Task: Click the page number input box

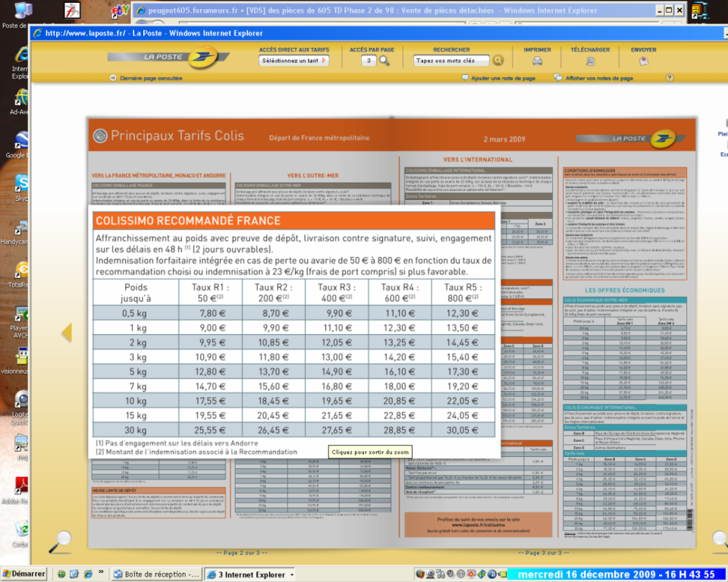Action: pos(369,61)
